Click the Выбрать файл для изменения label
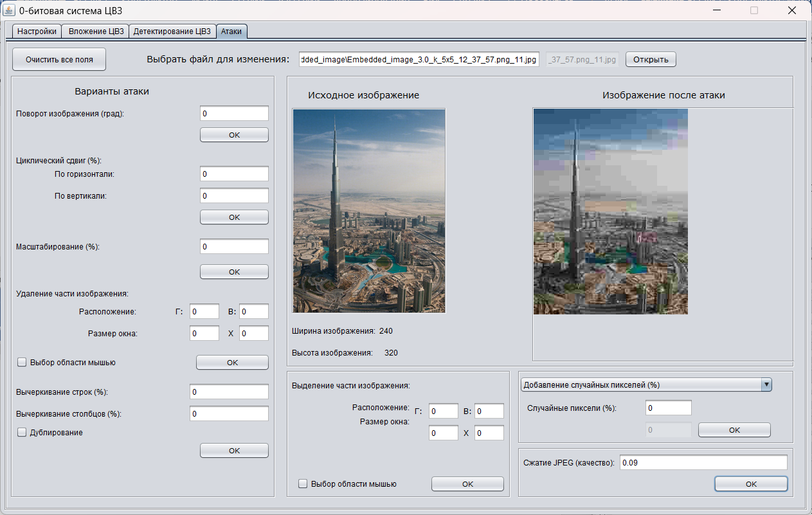This screenshot has width=812, height=515. point(219,59)
